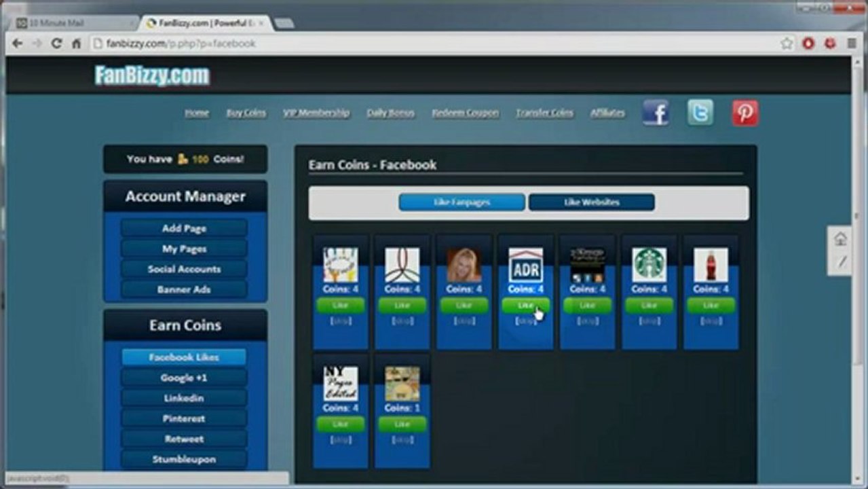868x489 pixels.
Task: Click the blonde woman fanpage thumbnail
Action: point(464,265)
